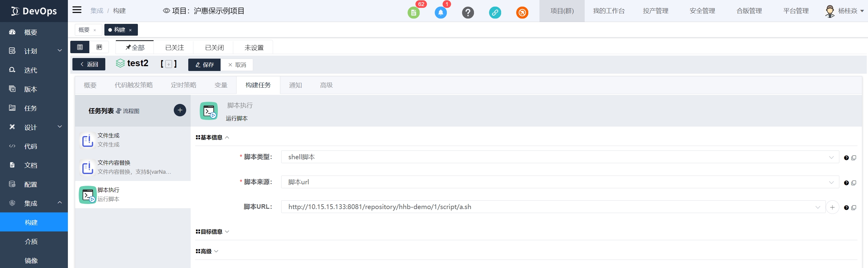868x268 pixels.
Task: Show help for 脚本来源 field
Action: point(846,182)
